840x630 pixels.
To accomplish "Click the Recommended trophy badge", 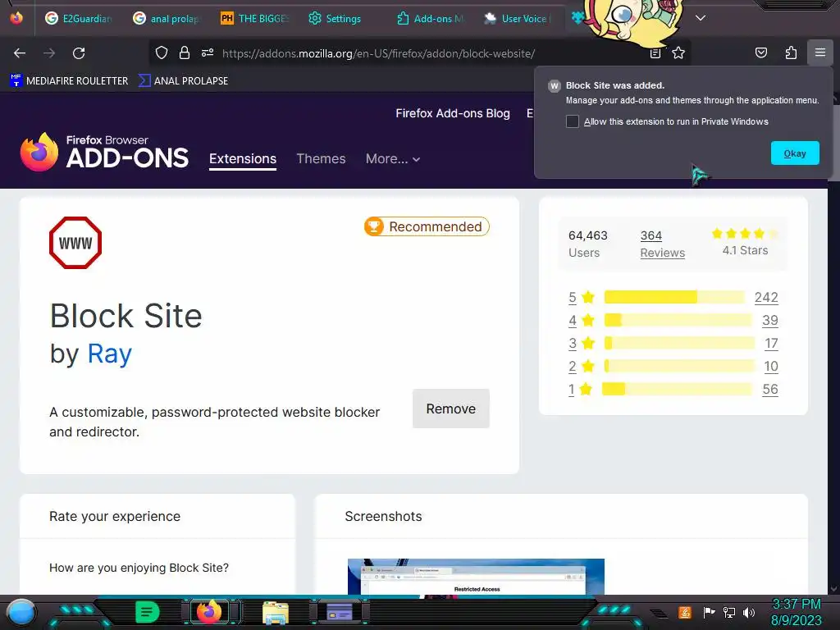I will click(x=427, y=226).
